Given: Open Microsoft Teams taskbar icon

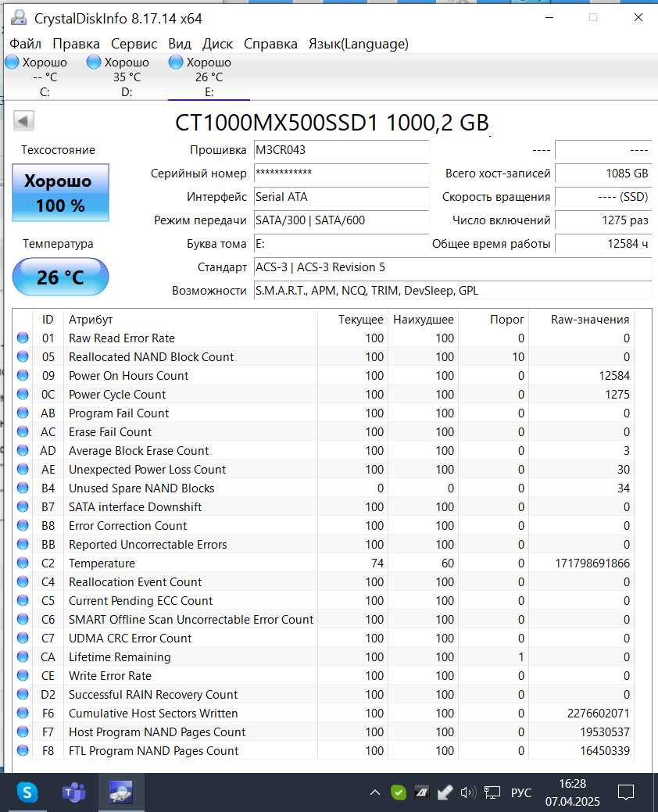Looking at the screenshot, I should click(x=74, y=792).
